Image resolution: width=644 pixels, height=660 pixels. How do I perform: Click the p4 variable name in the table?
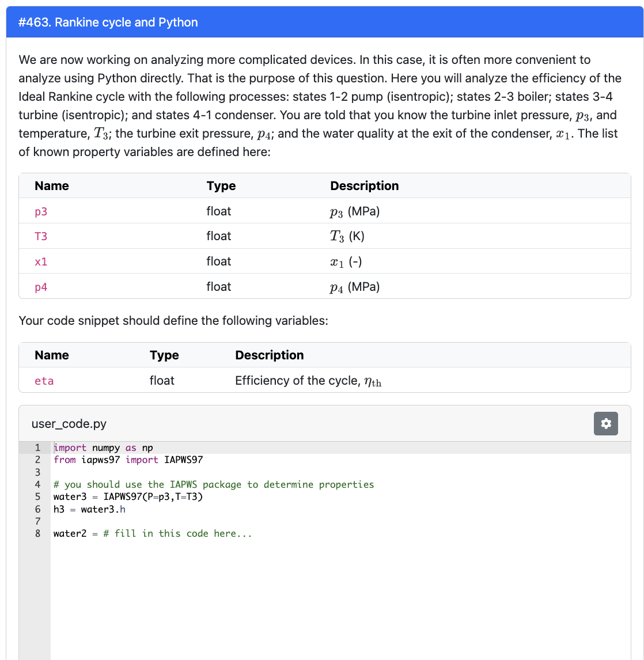(x=40, y=286)
